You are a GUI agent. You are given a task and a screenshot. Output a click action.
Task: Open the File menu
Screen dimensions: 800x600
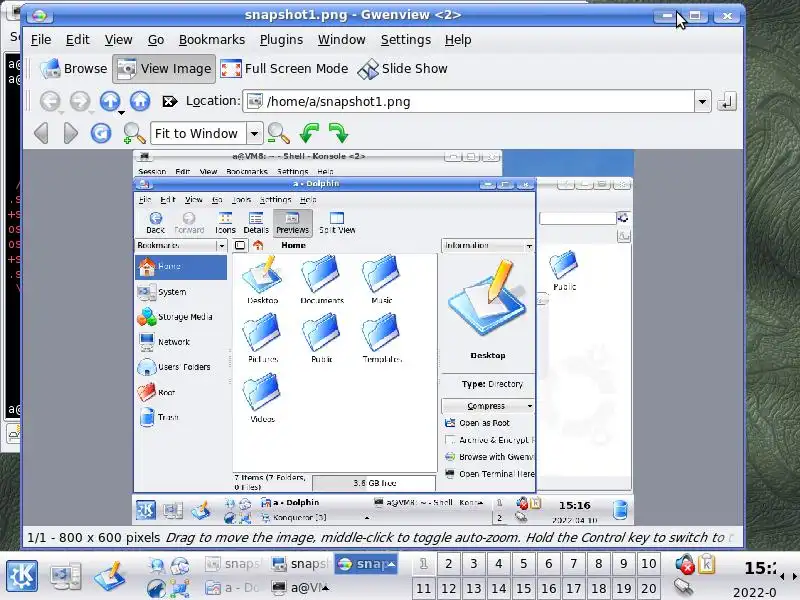tap(41, 40)
